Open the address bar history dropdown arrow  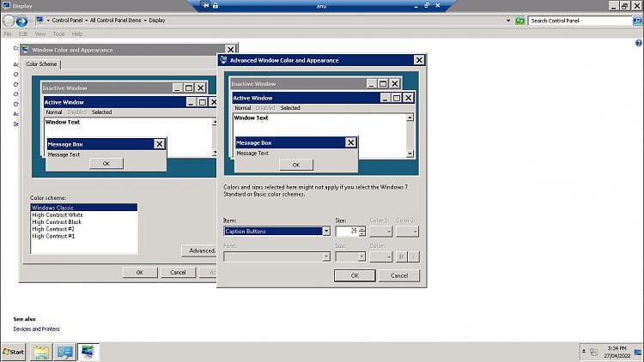pos(508,21)
